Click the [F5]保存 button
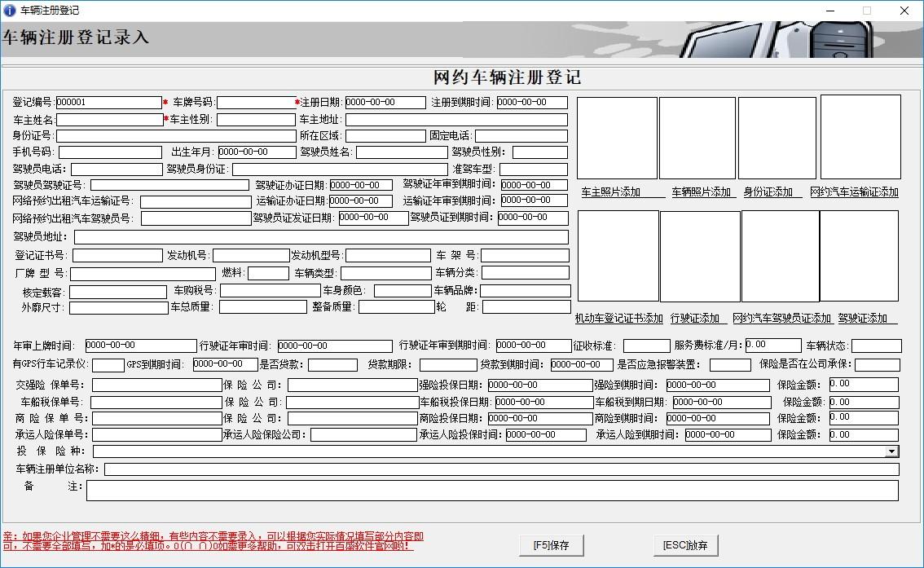This screenshot has height=568, width=924. point(552,545)
